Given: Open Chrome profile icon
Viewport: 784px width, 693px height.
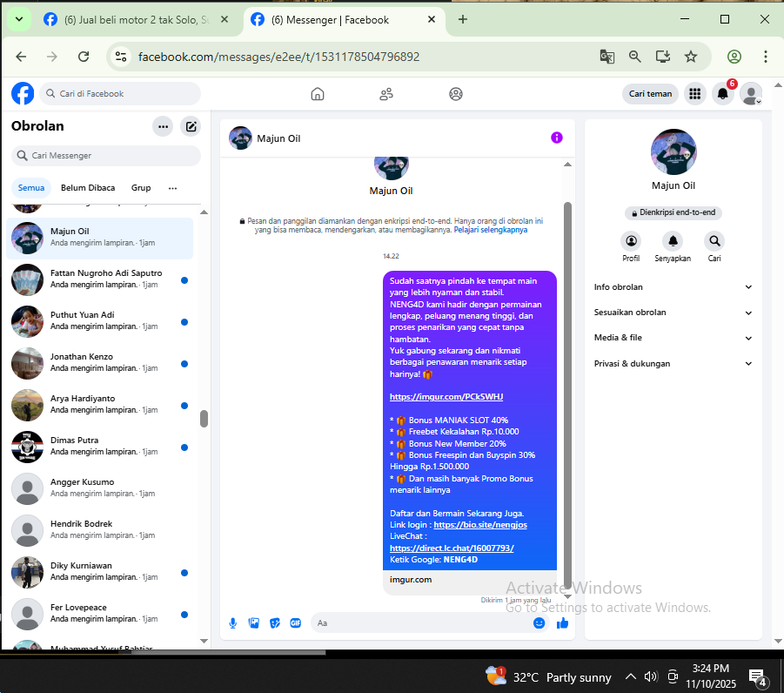Looking at the screenshot, I should coord(734,57).
